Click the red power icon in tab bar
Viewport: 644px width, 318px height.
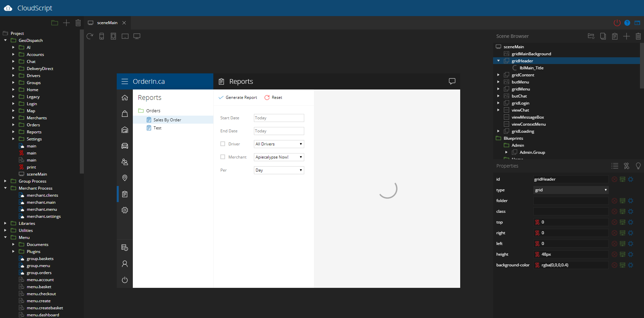click(x=617, y=23)
